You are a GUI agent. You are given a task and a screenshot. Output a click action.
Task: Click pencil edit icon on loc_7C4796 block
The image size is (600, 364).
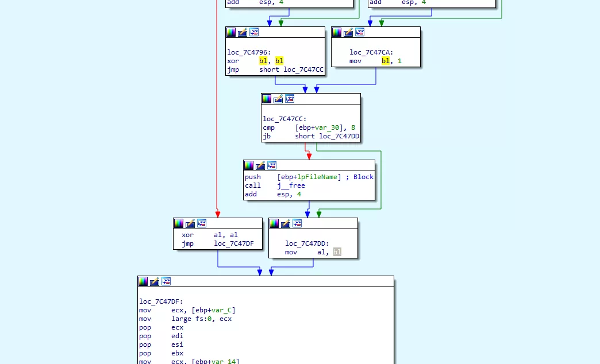tap(243, 32)
